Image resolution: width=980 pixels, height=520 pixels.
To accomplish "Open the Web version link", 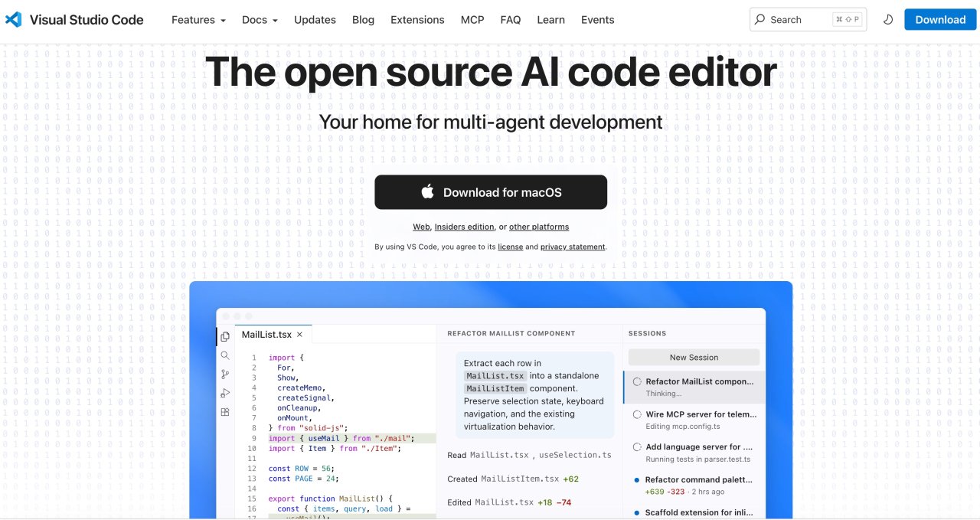I will (421, 227).
